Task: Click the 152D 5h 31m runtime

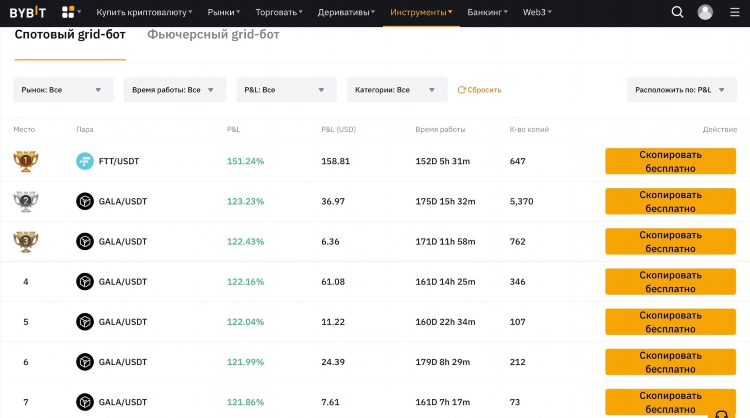Action: click(x=442, y=161)
